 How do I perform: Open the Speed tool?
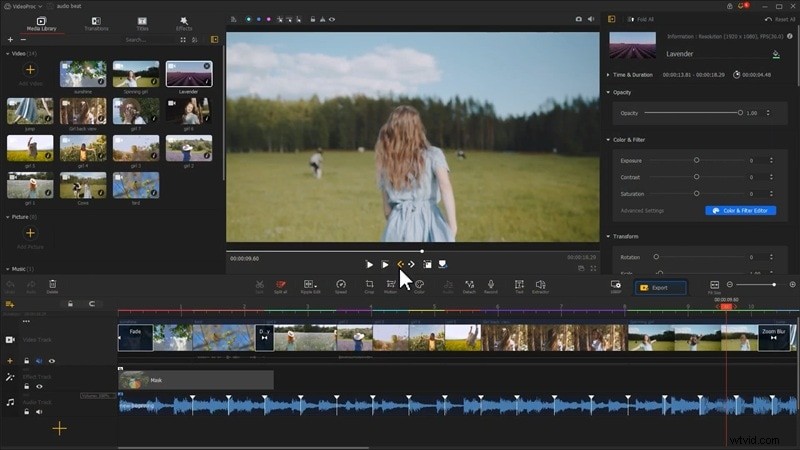pos(341,287)
